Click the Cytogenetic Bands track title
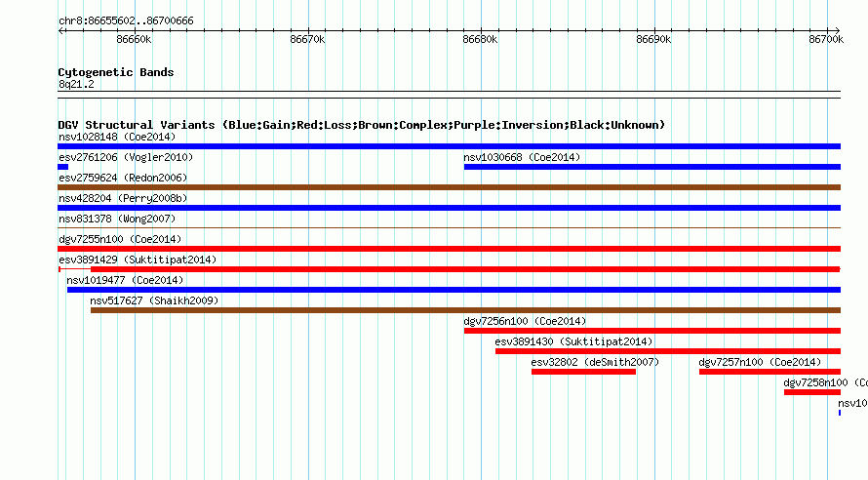The width and height of the screenshot is (868, 480). 116,72
